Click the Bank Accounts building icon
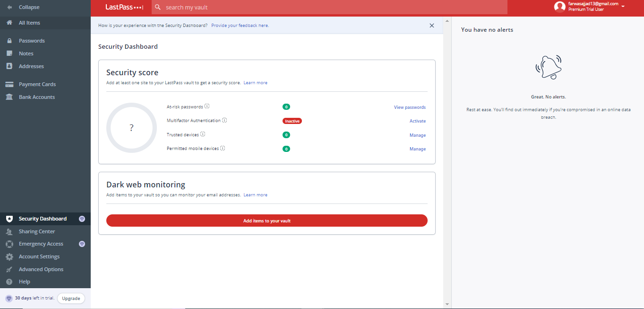 tap(9, 97)
